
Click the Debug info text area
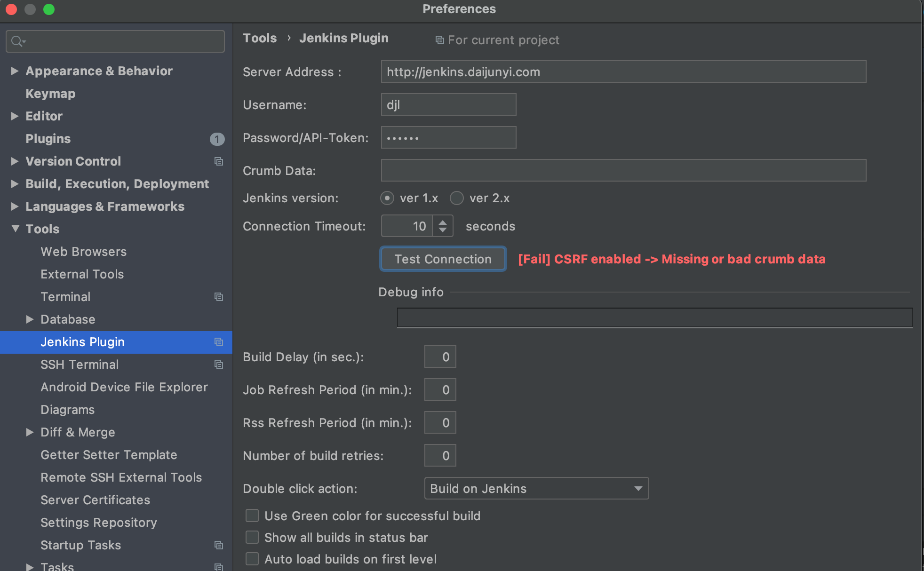click(654, 317)
